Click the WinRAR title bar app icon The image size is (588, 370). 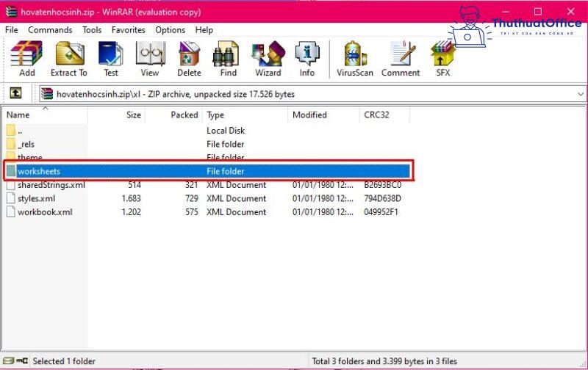(11, 12)
